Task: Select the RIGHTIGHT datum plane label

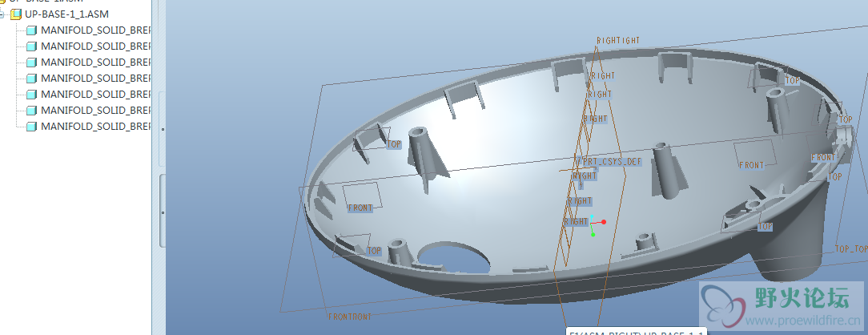Action: tap(618, 40)
